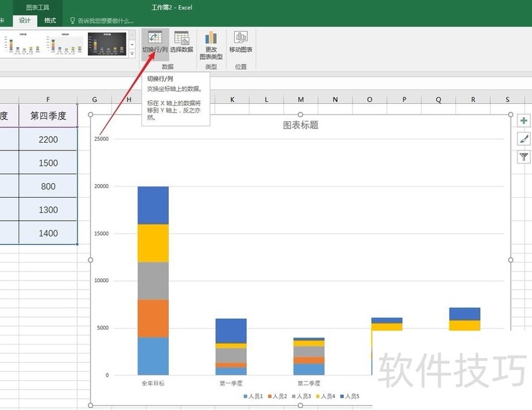Select the hatched-background chart style thumbnail
The image size is (532, 410).
(x=65, y=43)
